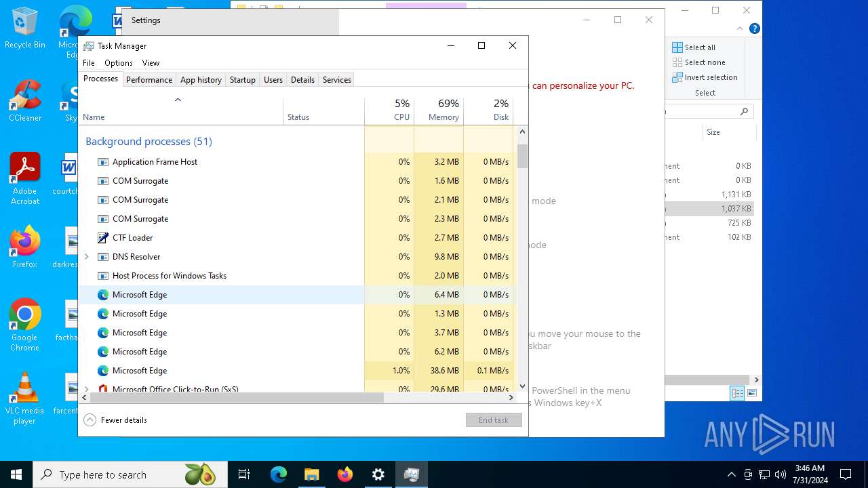Click the horizontal scrollbar in Task Manager
Viewport: 868px width, 488px height.
237,398
